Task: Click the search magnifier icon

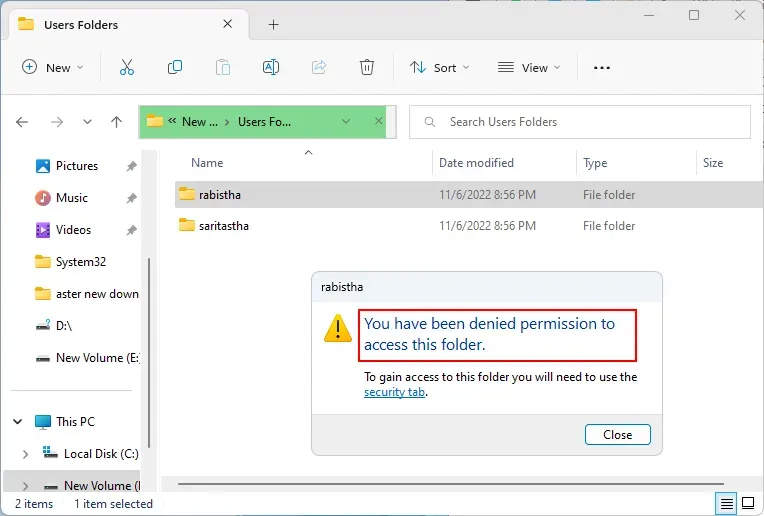Action: click(430, 122)
